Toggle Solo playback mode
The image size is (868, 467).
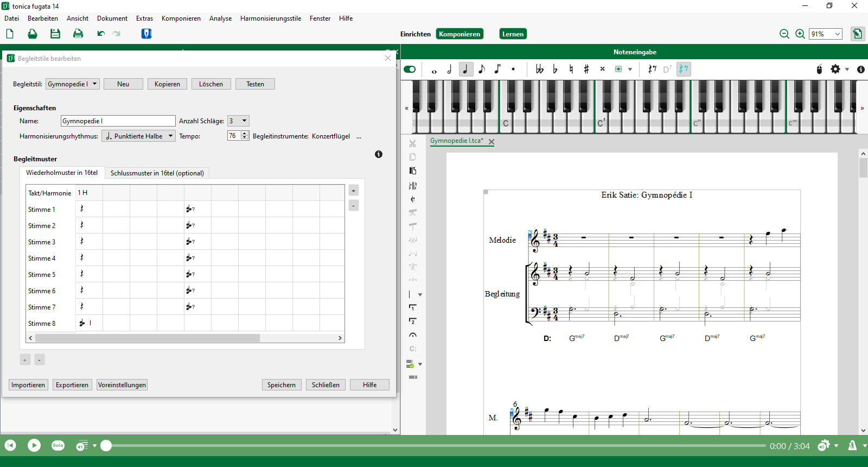(58, 445)
